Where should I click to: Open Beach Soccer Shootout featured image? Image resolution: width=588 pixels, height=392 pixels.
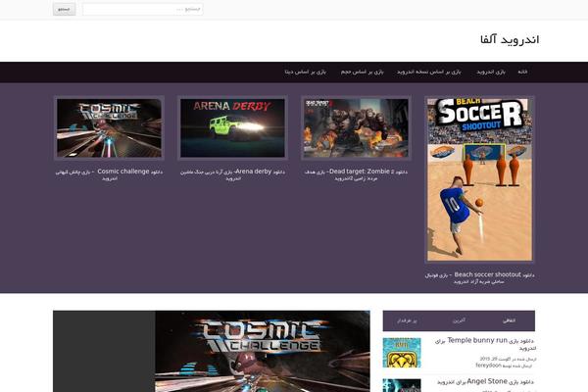479,179
